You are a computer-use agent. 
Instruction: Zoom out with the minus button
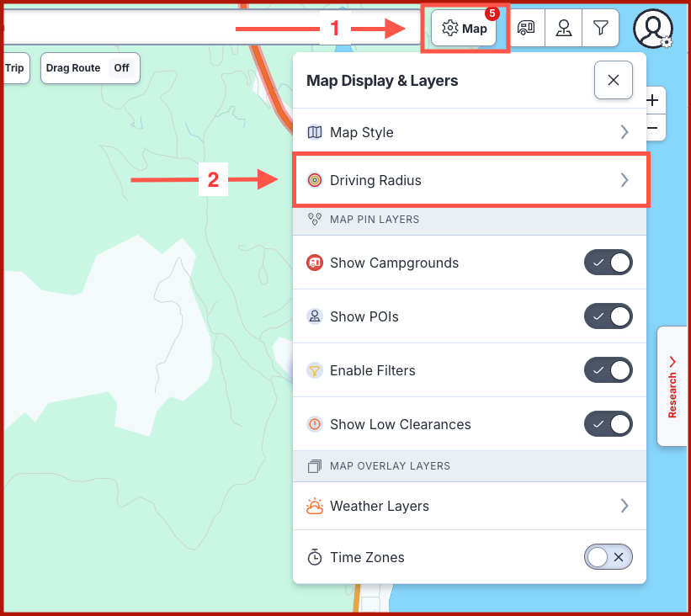click(653, 128)
